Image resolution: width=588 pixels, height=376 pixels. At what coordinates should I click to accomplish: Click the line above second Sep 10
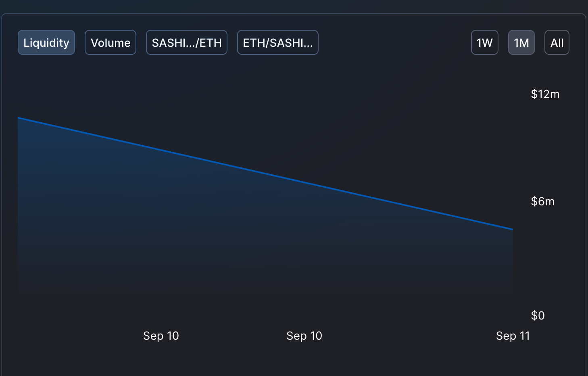[x=304, y=182]
